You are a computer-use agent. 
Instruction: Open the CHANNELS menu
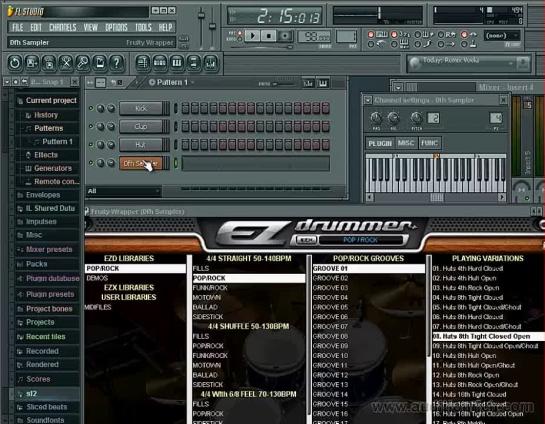coord(63,27)
